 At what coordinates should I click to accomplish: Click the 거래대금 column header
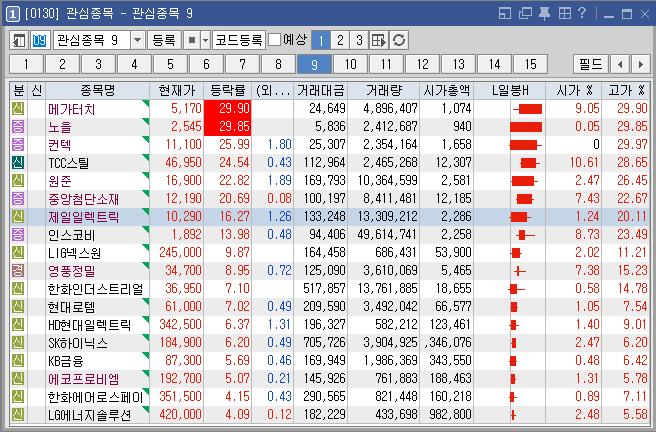(x=320, y=90)
